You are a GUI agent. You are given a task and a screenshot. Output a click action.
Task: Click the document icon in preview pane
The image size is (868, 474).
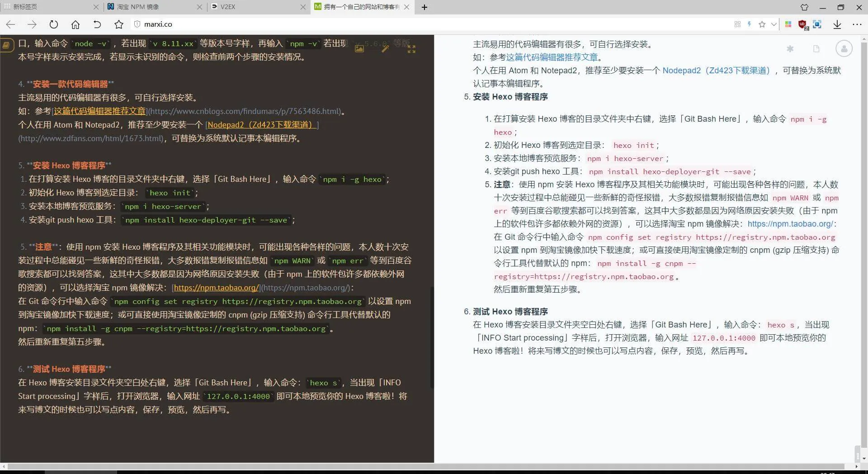[816, 49]
